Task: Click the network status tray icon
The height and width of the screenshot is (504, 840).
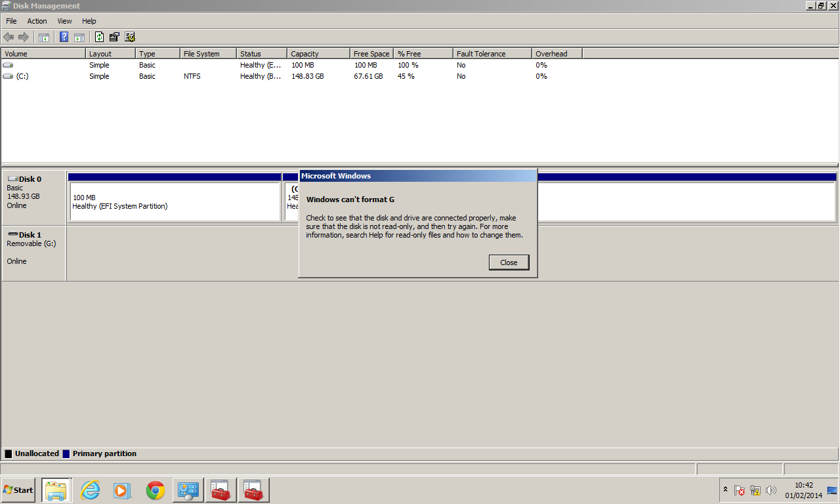Action: pos(755,490)
